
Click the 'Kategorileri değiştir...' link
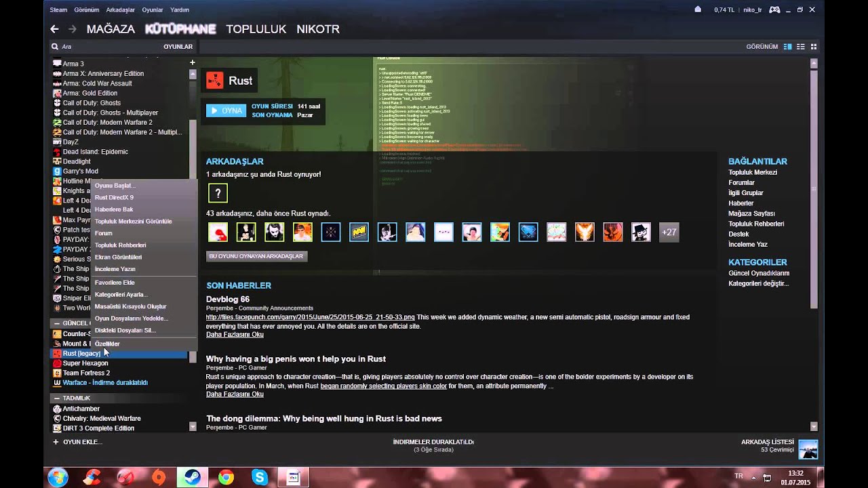click(x=759, y=283)
